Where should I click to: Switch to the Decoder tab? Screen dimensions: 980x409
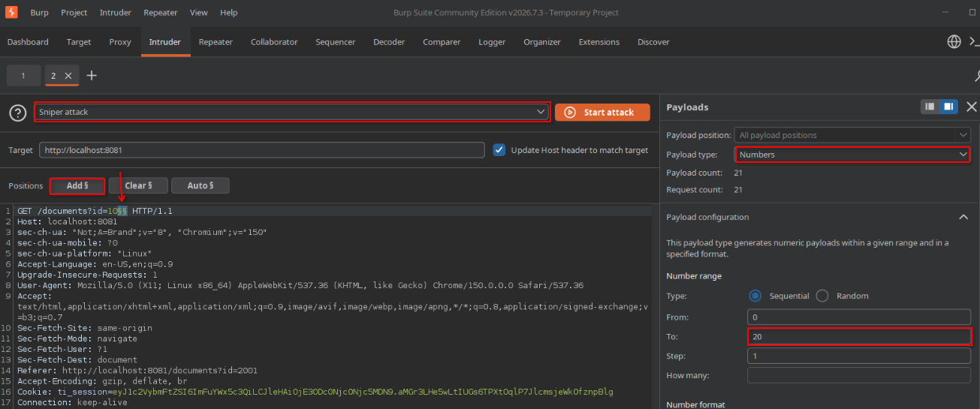pos(389,42)
